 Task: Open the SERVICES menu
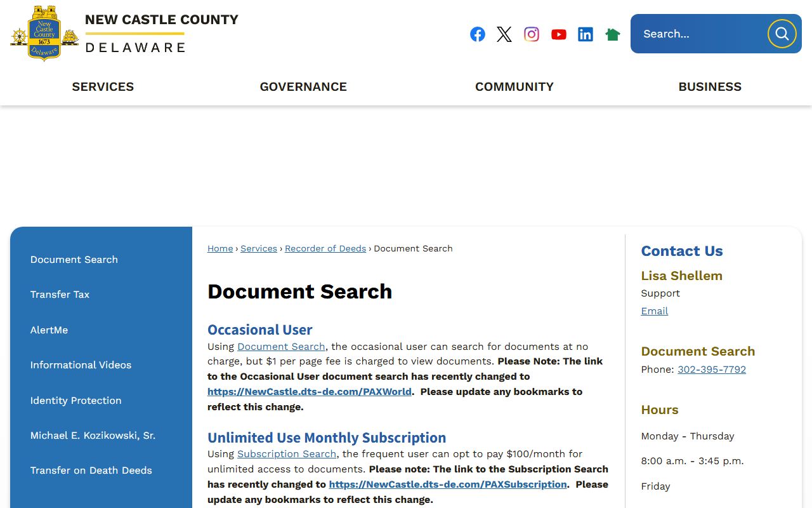click(x=103, y=87)
